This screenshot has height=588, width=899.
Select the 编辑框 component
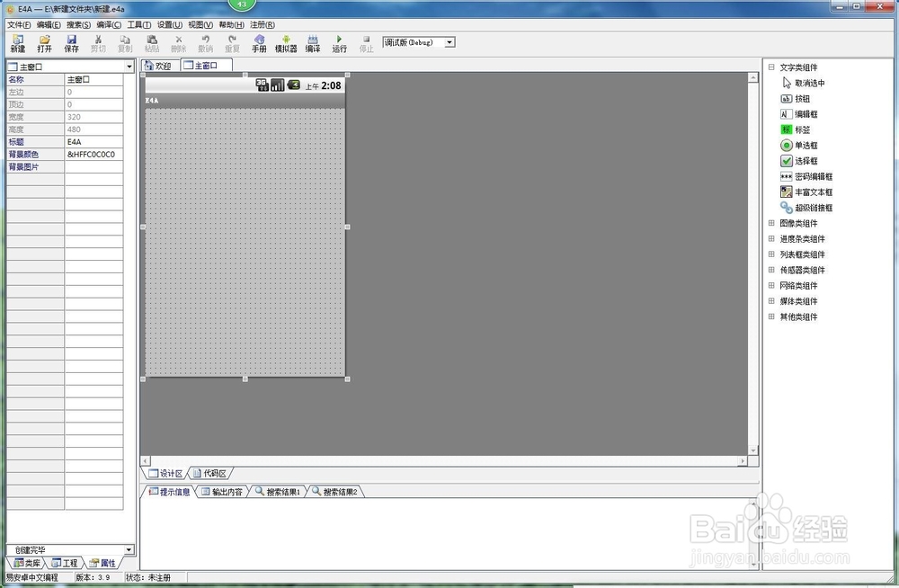click(799, 114)
